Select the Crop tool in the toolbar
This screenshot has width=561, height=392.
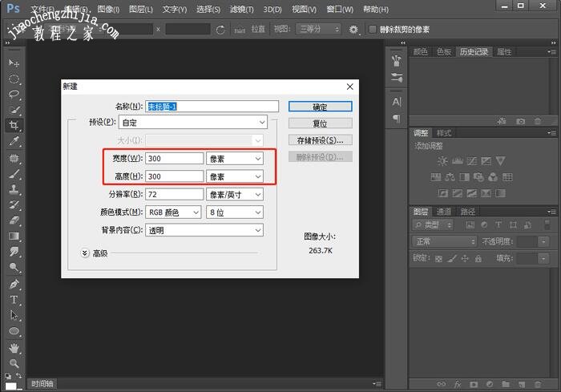click(x=14, y=126)
